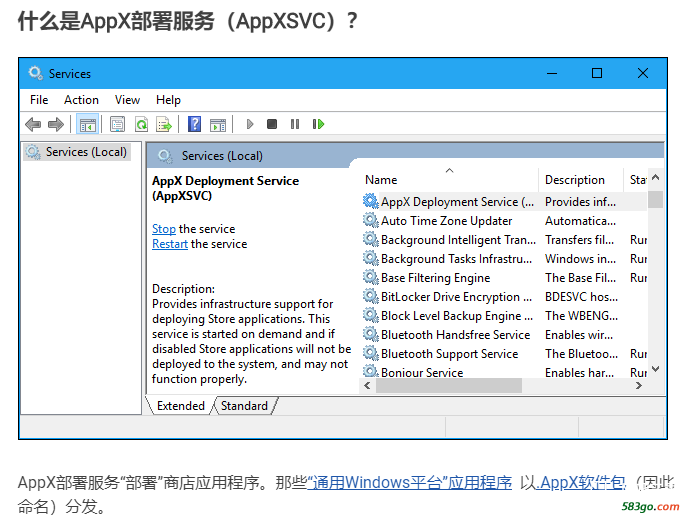The width and height of the screenshot is (685, 522).
Task: Open the Help menu
Action: (168, 100)
